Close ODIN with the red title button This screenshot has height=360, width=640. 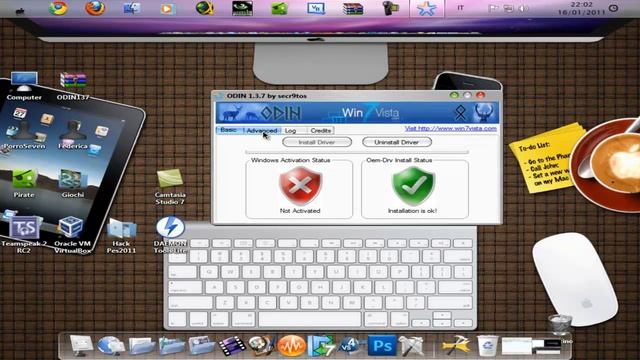click(480, 95)
